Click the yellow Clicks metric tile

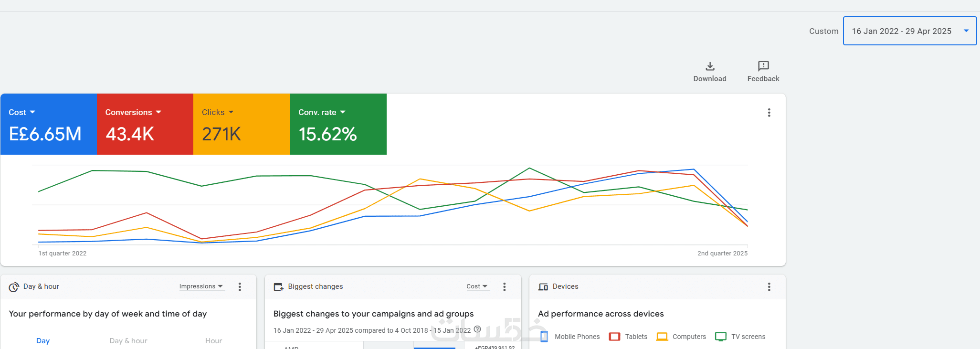point(242,124)
